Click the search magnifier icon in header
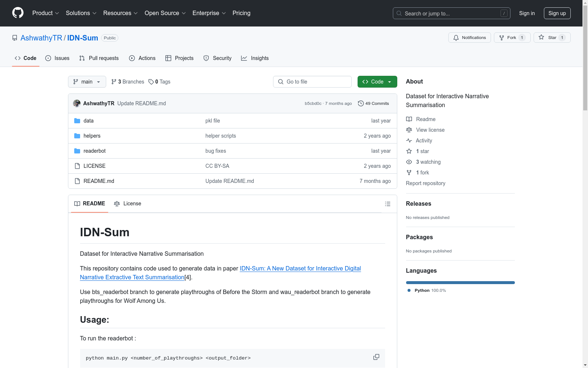 tap(399, 13)
